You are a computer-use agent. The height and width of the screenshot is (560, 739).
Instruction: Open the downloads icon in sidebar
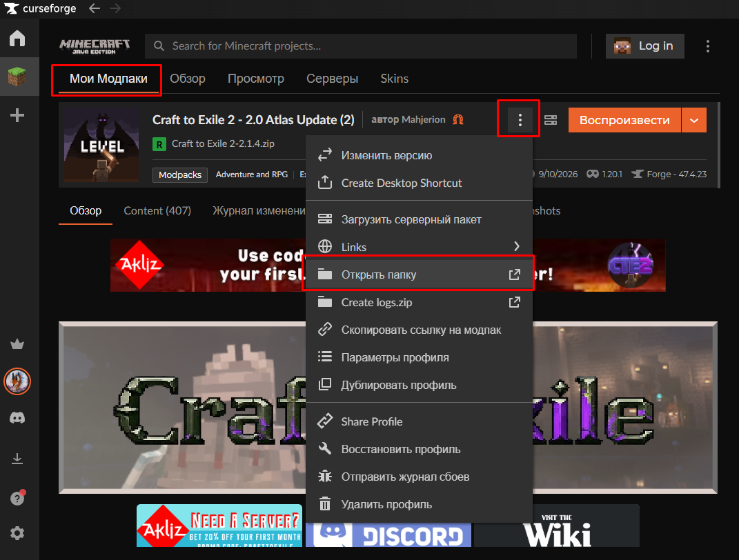[17, 458]
